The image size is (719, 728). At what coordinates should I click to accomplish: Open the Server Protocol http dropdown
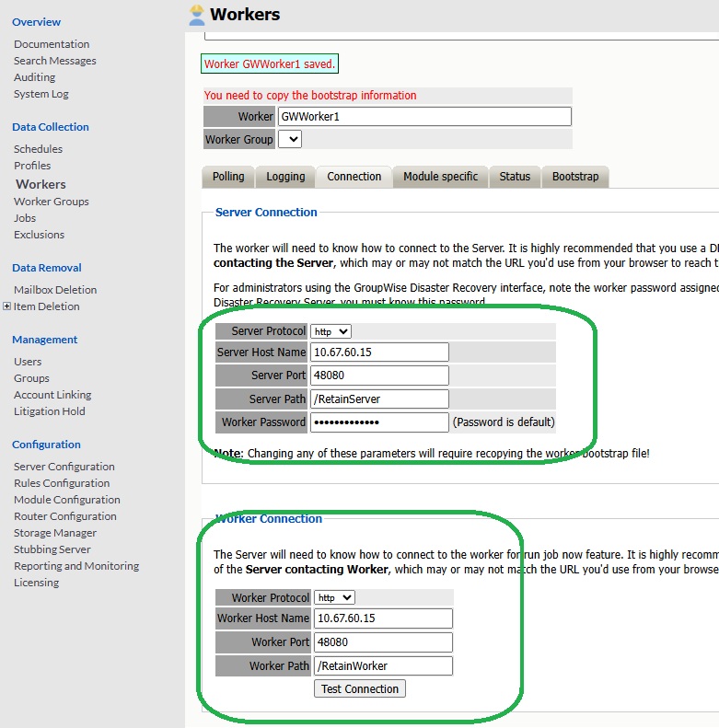point(331,331)
